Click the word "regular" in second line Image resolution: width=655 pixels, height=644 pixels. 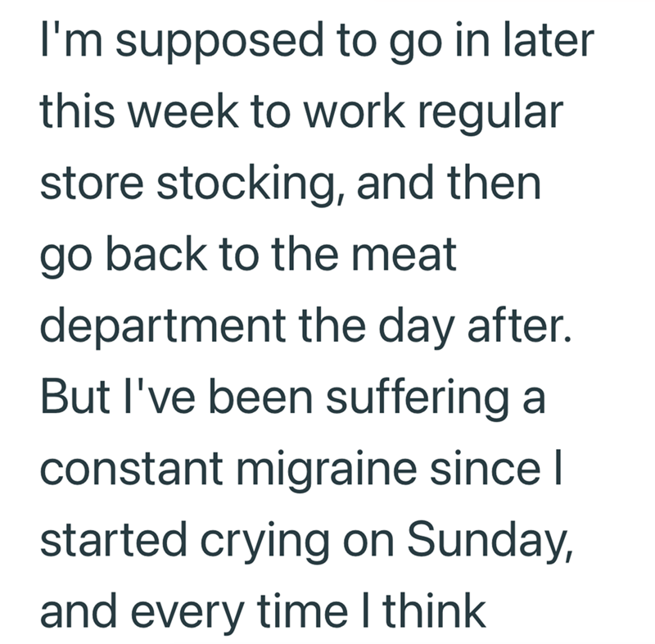click(490, 114)
